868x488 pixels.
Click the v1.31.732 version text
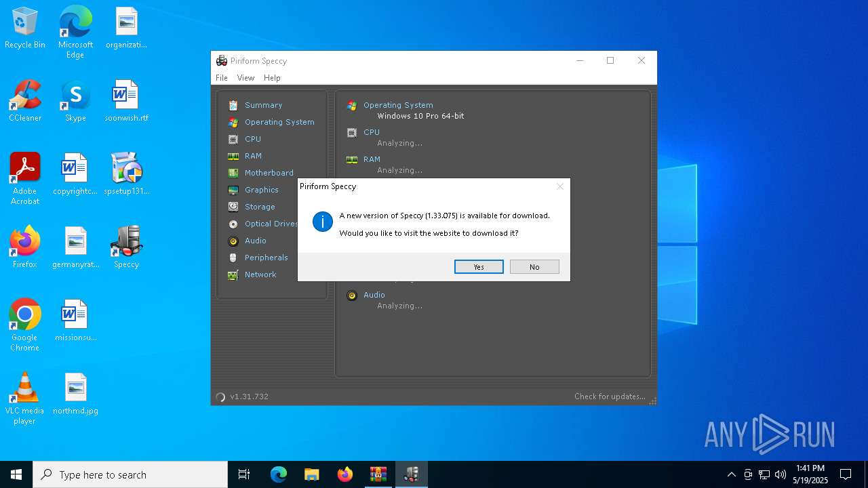(249, 396)
